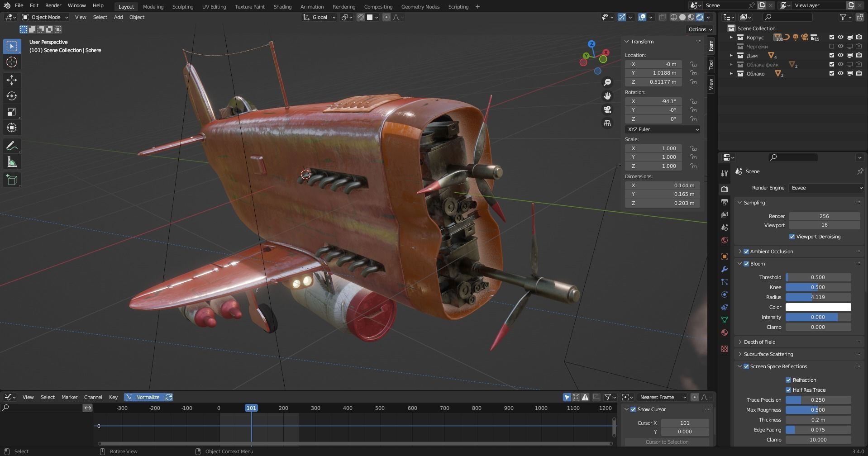
Task: Switch to the Modeling workspace tab
Action: click(153, 7)
